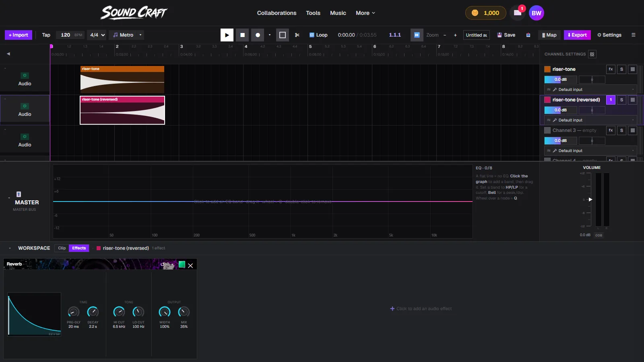Screen dimensions: 644x362
Task: Adjust riser-tone volume 0.0 dB slider
Action: [560, 80]
